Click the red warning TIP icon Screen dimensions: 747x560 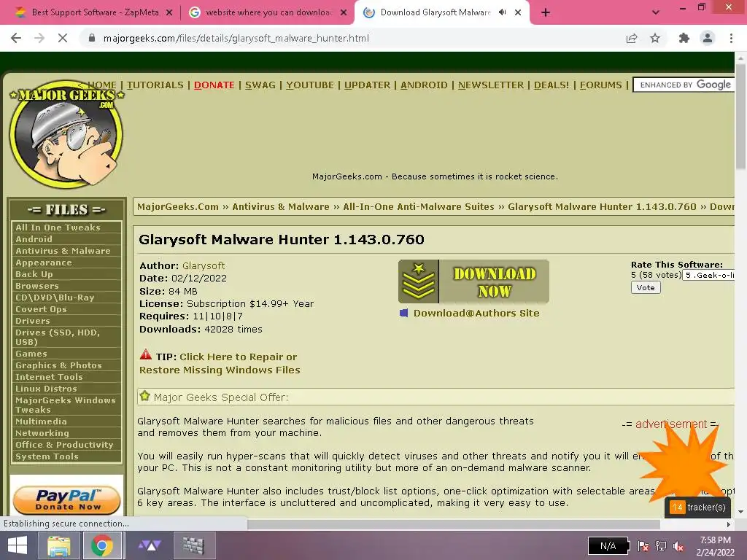[x=146, y=354]
